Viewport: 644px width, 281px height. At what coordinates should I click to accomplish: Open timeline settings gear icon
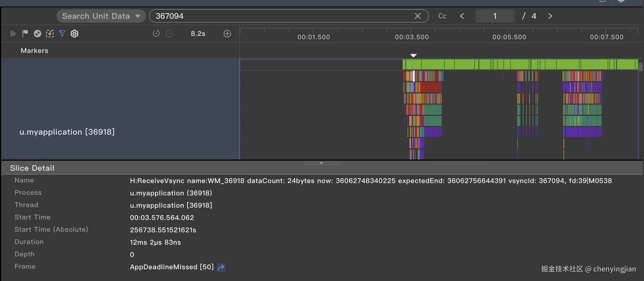(74, 34)
